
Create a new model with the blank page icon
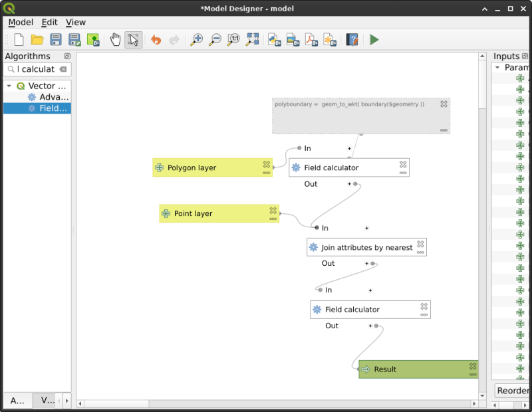[x=19, y=40]
